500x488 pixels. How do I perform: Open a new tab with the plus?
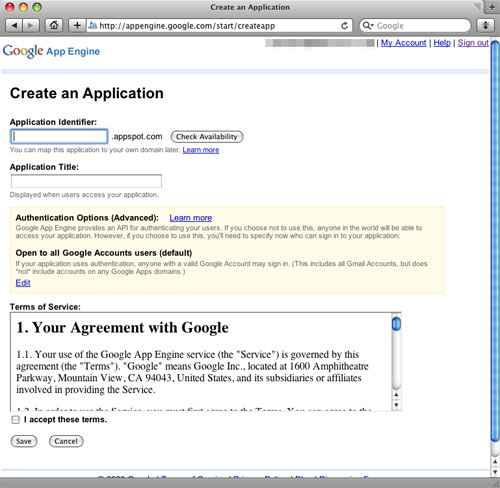point(492,7)
